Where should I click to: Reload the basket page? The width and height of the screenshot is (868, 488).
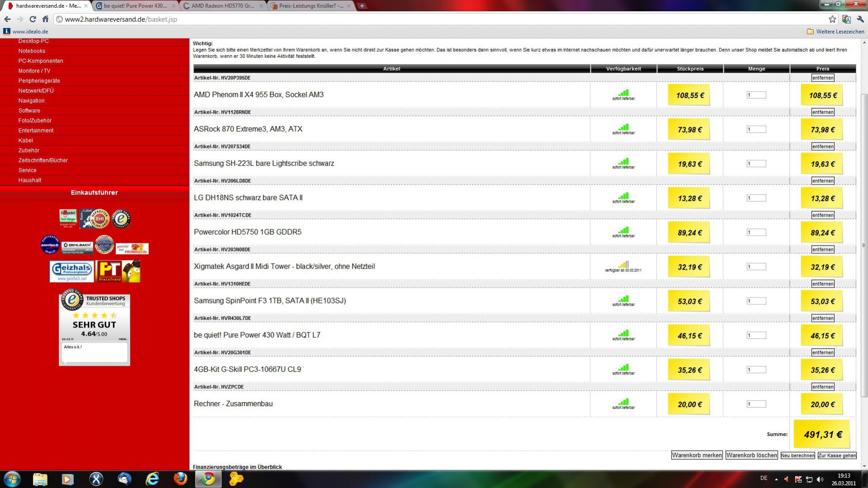(x=33, y=19)
